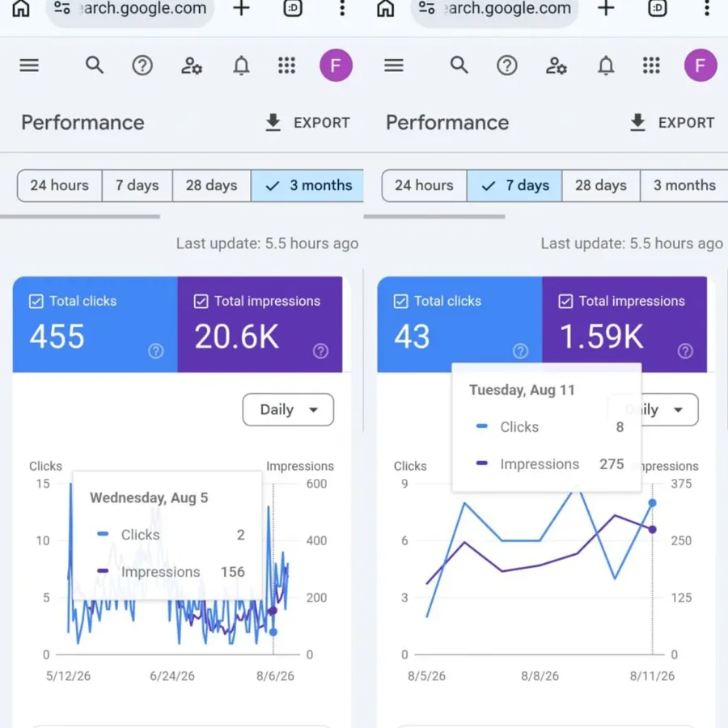Viewport: 728px width, 728px height.
Task: Toggle Total clicks checkbox showing 455
Action: [36, 302]
